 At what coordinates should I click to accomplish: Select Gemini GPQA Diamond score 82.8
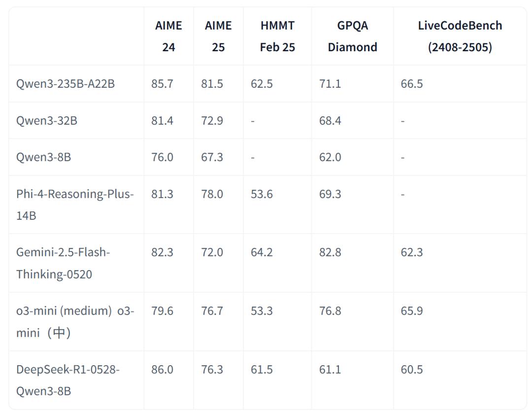330,252
